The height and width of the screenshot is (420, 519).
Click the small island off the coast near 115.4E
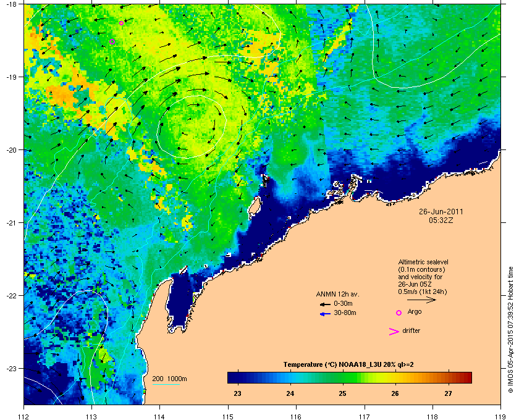point(254,209)
